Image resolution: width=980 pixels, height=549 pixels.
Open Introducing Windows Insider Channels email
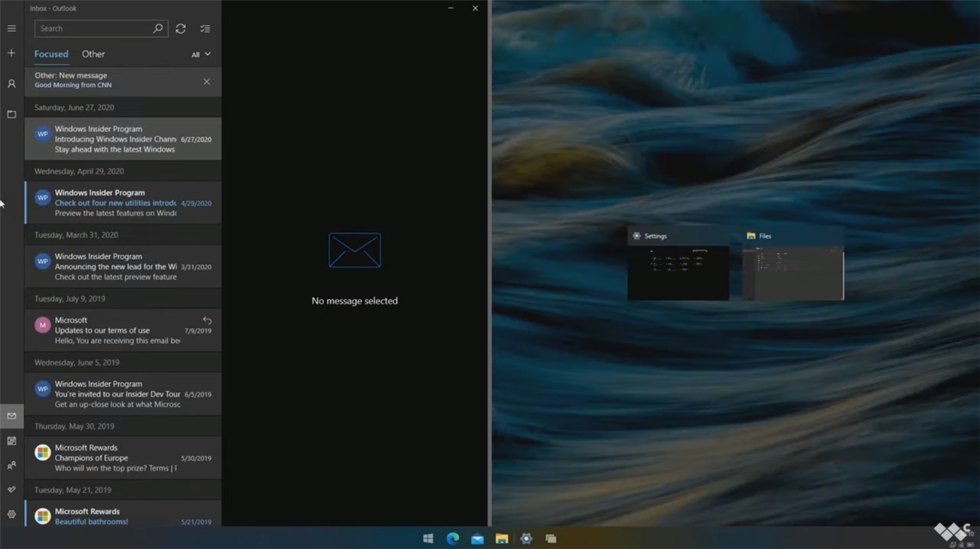(122, 139)
